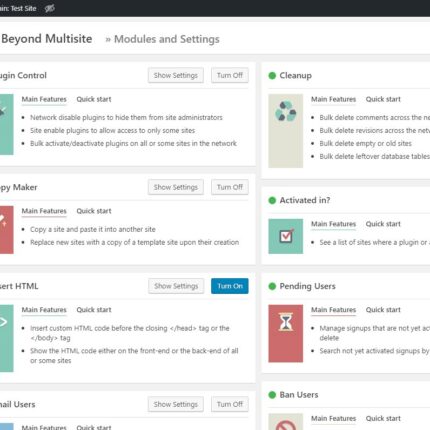Click the green status dot beside Pending Users

point(272,286)
